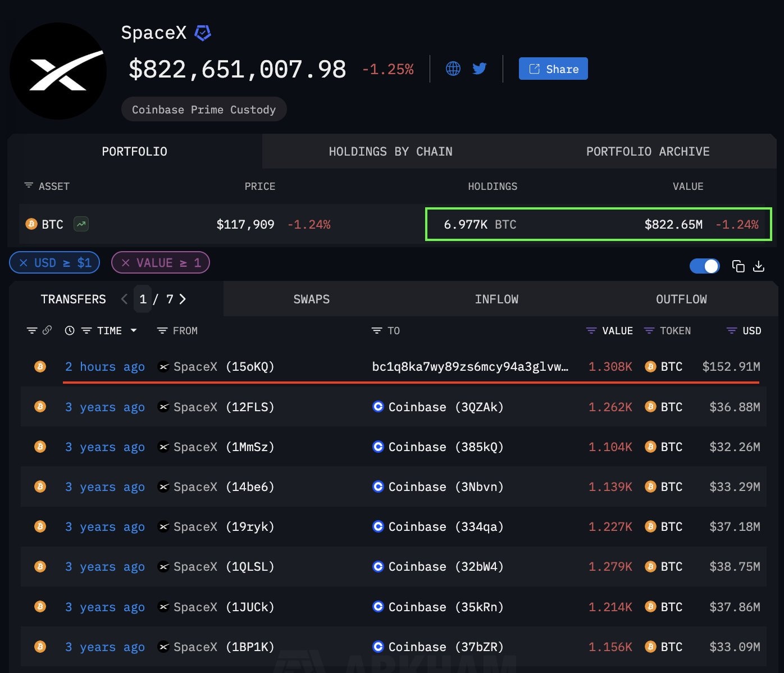
Task: Click the BTC asset name in portfolio
Action: (53, 224)
